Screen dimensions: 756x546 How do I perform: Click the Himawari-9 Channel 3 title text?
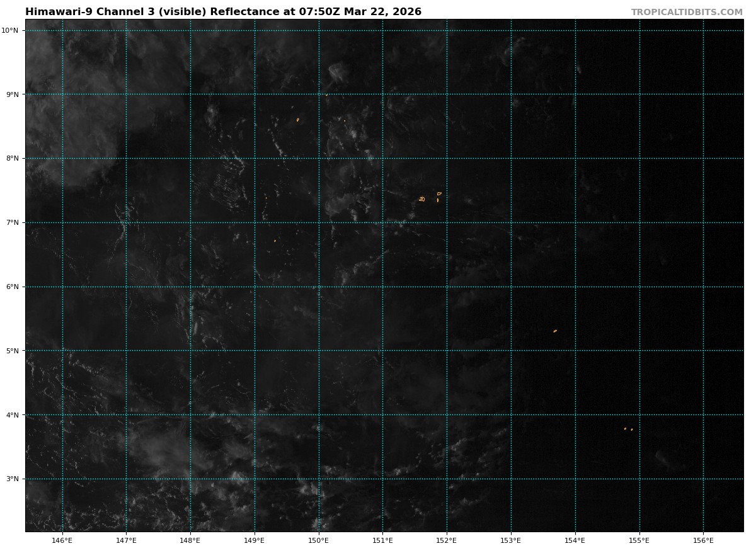click(x=223, y=12)
